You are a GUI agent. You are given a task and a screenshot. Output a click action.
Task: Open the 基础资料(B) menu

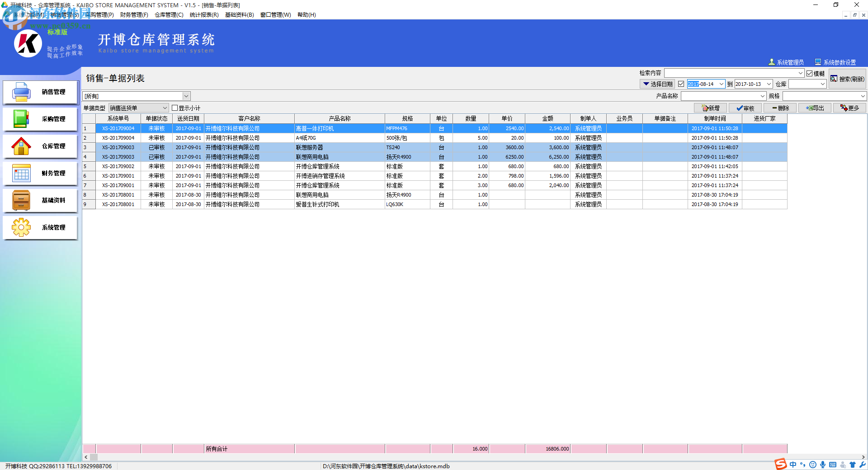pyautogui.click(x=239, y=15)
